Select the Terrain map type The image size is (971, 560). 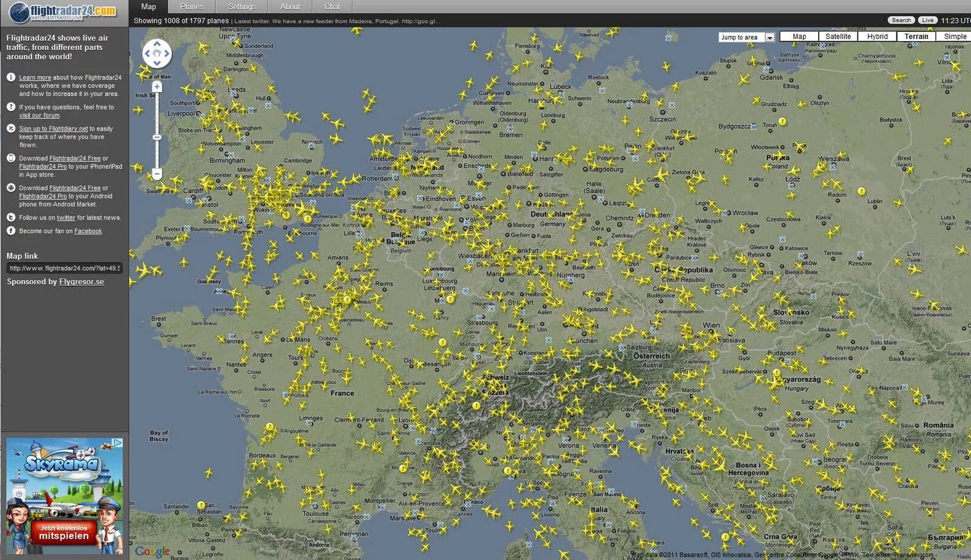point(916,36)
